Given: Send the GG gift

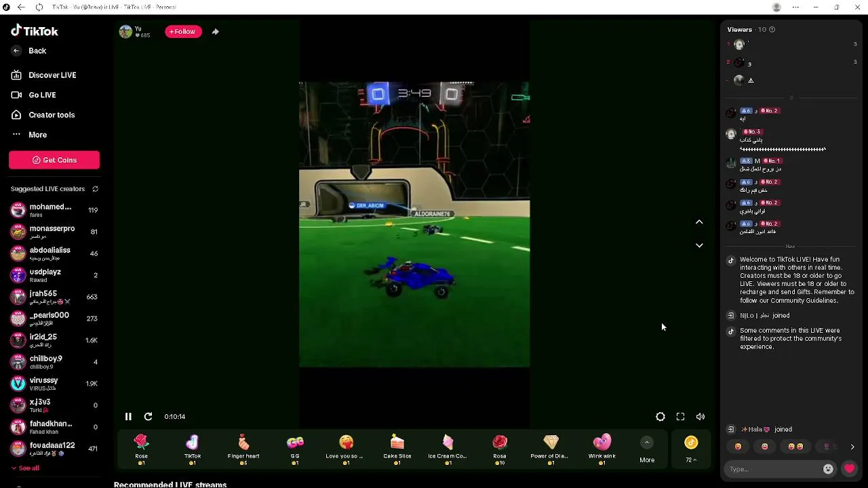Looking at the screenshot, I should [x=295, y=449].
